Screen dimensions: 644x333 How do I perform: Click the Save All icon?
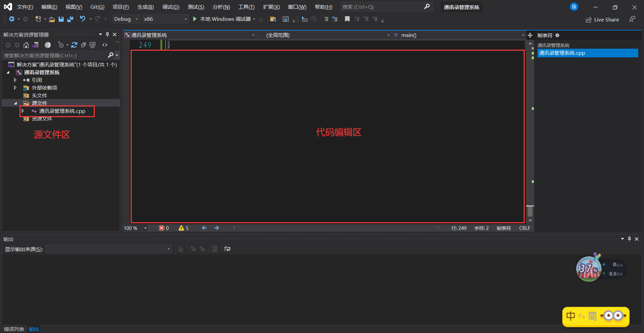click(x=70, y=19)
